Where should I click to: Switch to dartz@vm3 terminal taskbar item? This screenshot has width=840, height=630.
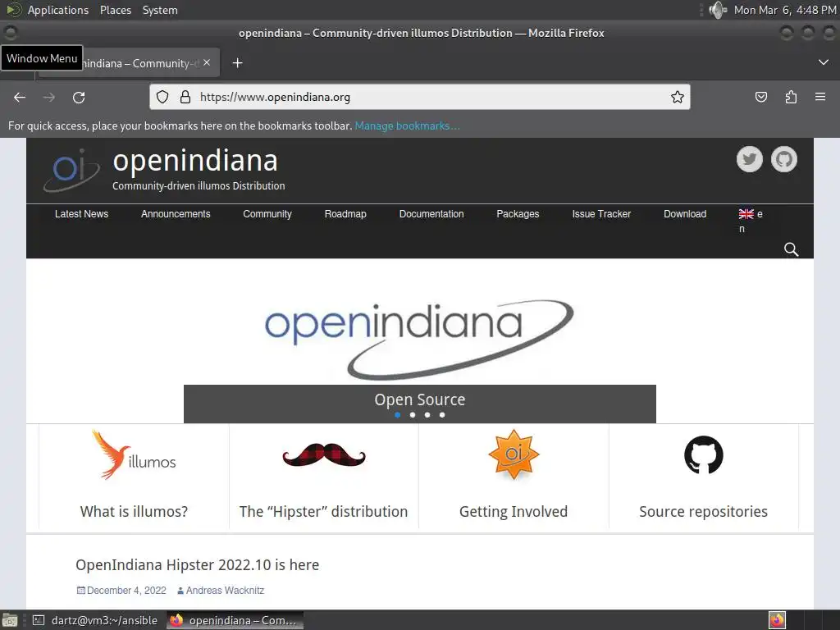point(95,620)
